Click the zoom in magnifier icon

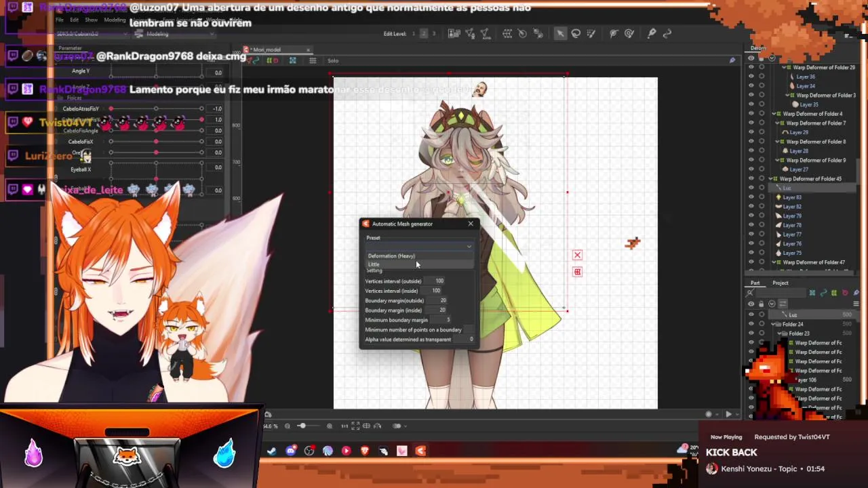330,426
